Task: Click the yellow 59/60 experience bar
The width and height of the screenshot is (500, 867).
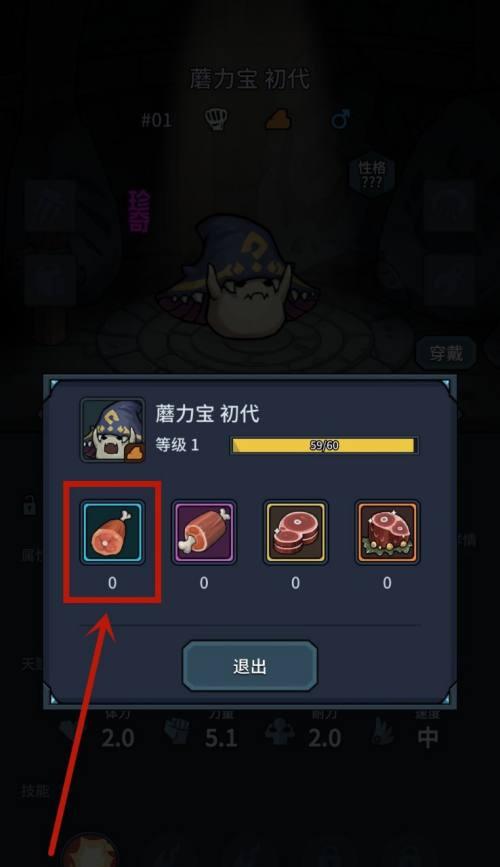Action: [x=324, y=446]
